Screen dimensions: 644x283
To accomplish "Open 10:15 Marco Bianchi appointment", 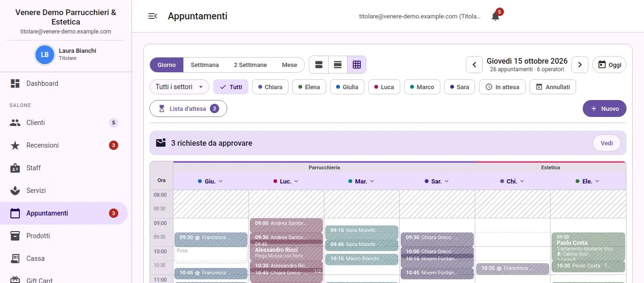I will [362, 259].
